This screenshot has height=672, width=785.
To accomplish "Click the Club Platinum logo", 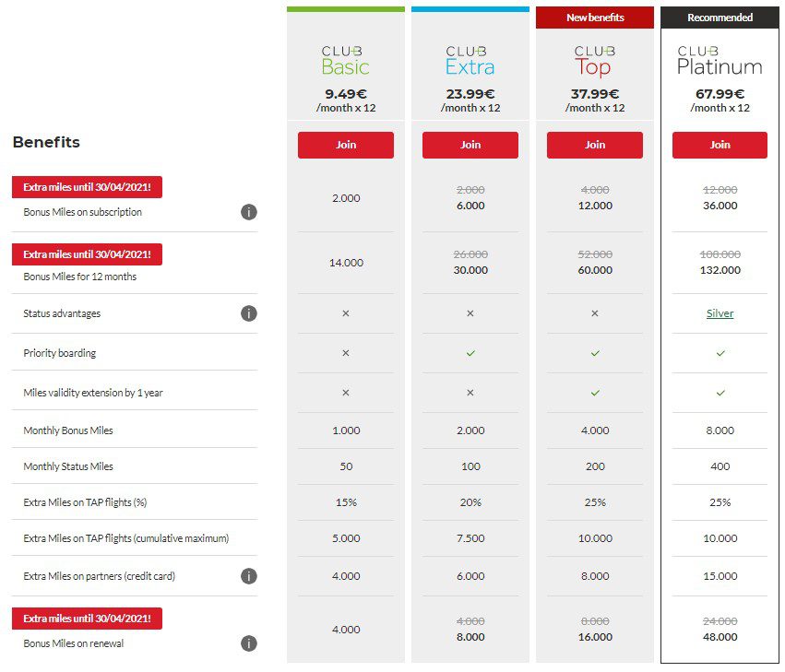I will click(720, 61).
